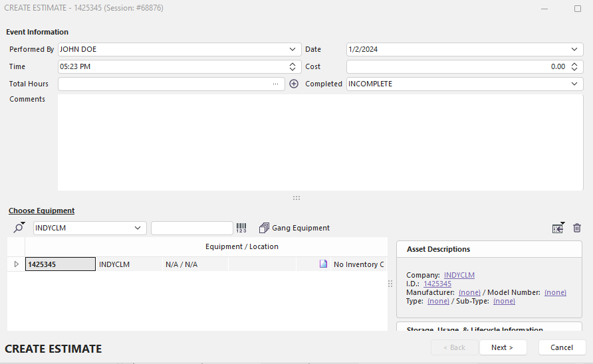The height and width of the screenshot is (364, 593).
Task: Adjust the Time spinner arrows
Action: 293,67
